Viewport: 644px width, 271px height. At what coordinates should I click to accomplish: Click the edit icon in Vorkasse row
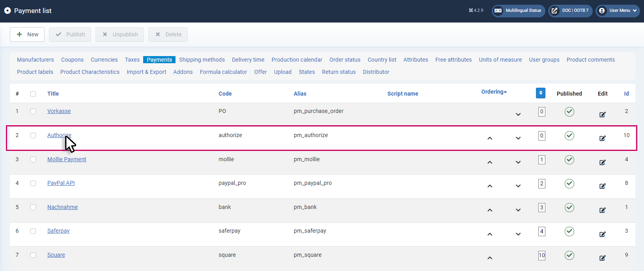coord(602,115)
